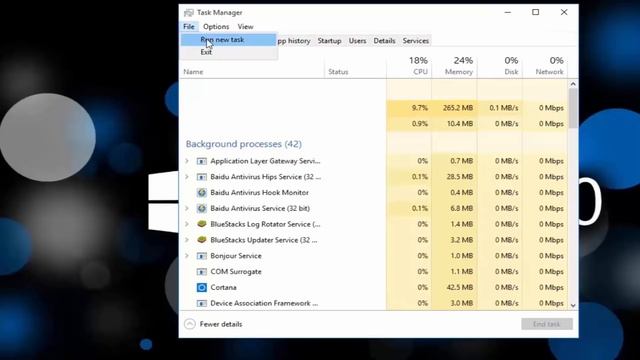Screen dimensions: 640x360
Task: Click the Application Layer Gateway Service icon
Action: (x=202, y=161)
